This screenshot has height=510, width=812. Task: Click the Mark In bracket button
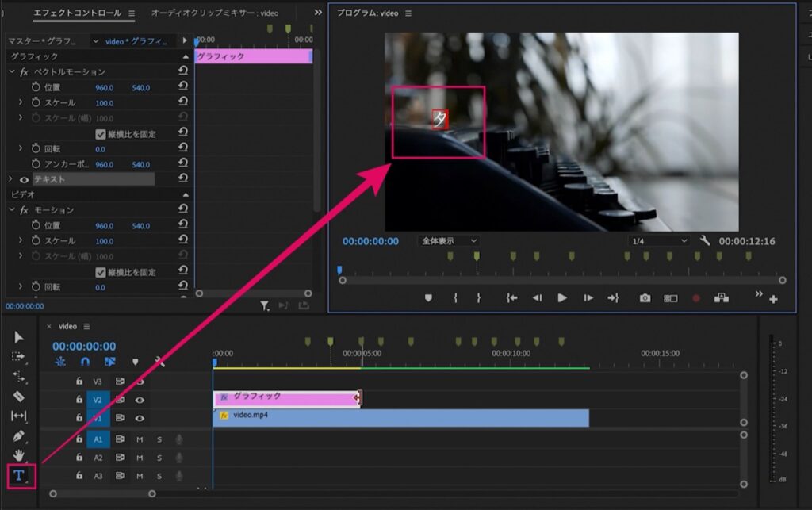point(455,297)
